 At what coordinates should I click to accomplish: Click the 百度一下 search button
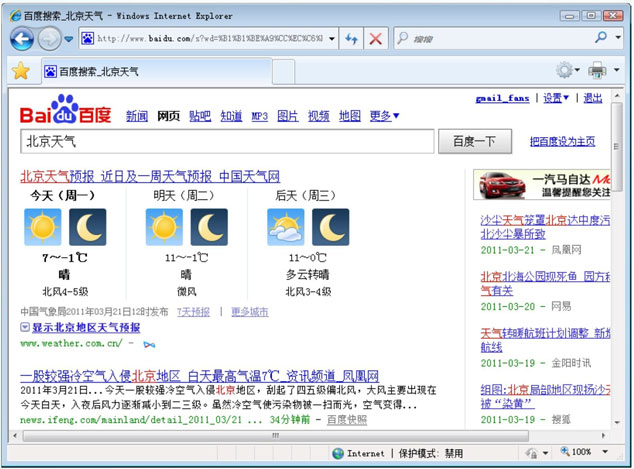tap(475, 142)
